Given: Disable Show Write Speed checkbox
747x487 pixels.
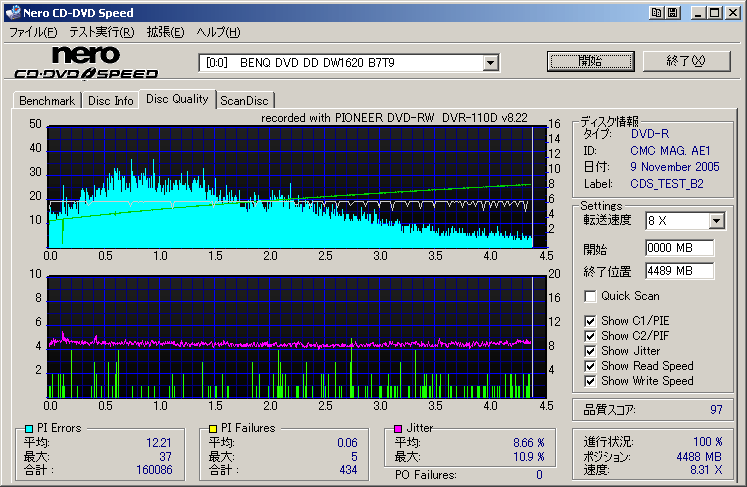Looking at the screenshot, I should (x=590, y=381).
